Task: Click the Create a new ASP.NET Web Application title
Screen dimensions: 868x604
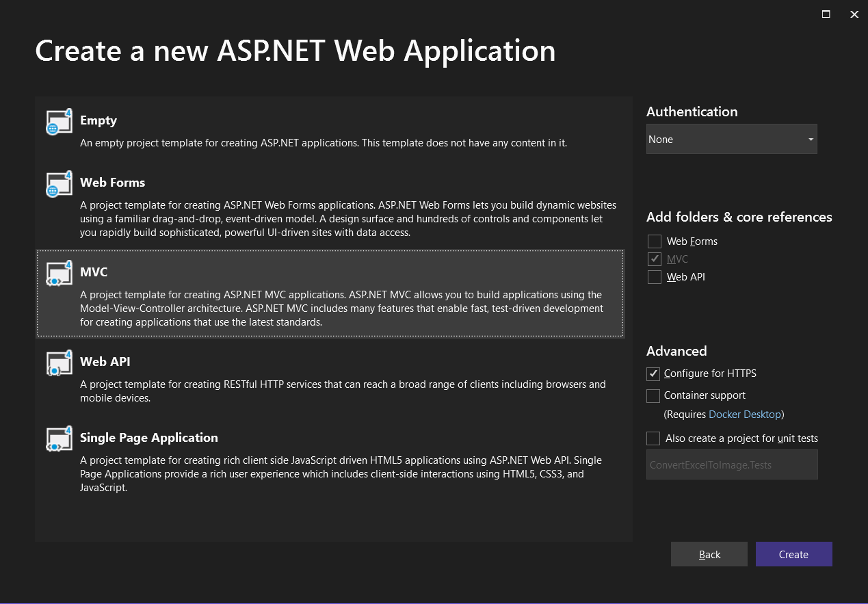Action: pos(295,51)
